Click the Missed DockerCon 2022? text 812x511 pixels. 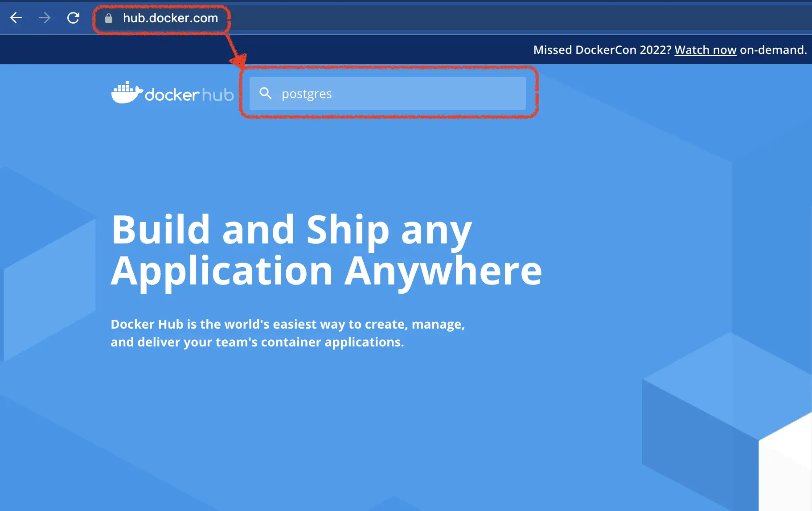tap(602, 50)
